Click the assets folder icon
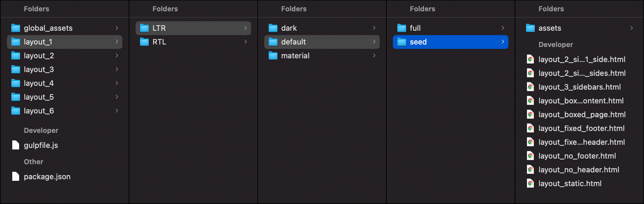644x204 pixels. [530, 28]
